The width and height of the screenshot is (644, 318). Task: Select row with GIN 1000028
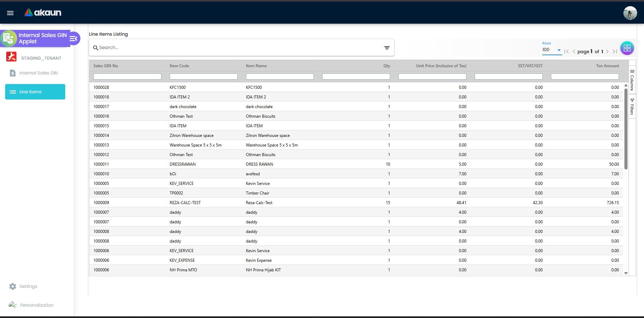pos(356,87)
